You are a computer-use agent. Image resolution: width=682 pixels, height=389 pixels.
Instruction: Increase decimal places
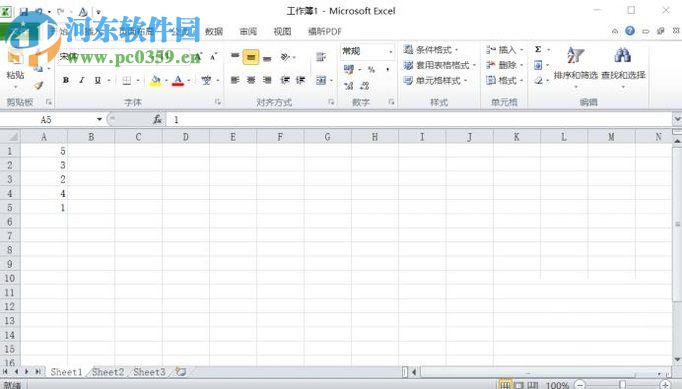point(349,86)
